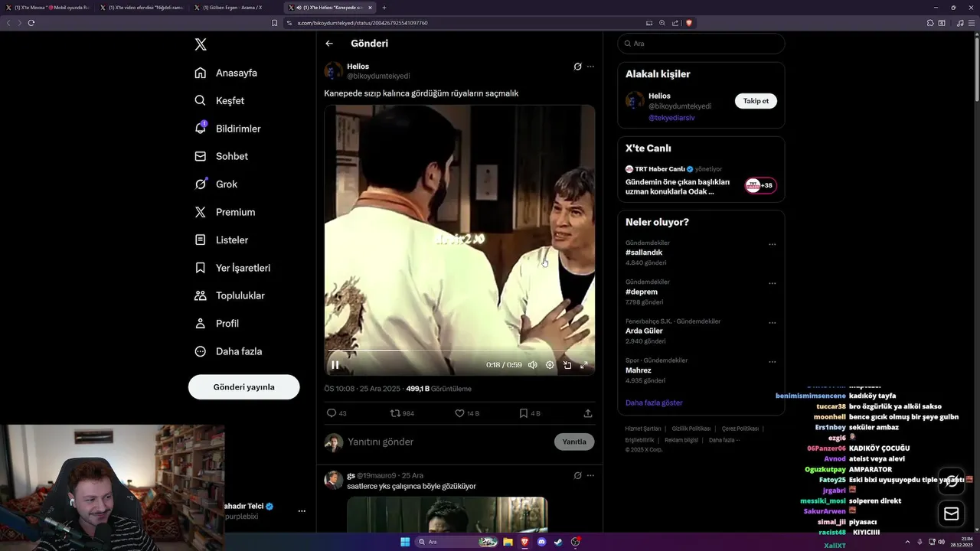Image resolution: width=980 pixels, height=551 pixels.
Task: Seek on the video progress bar
Action: click(x=459, y=351)
